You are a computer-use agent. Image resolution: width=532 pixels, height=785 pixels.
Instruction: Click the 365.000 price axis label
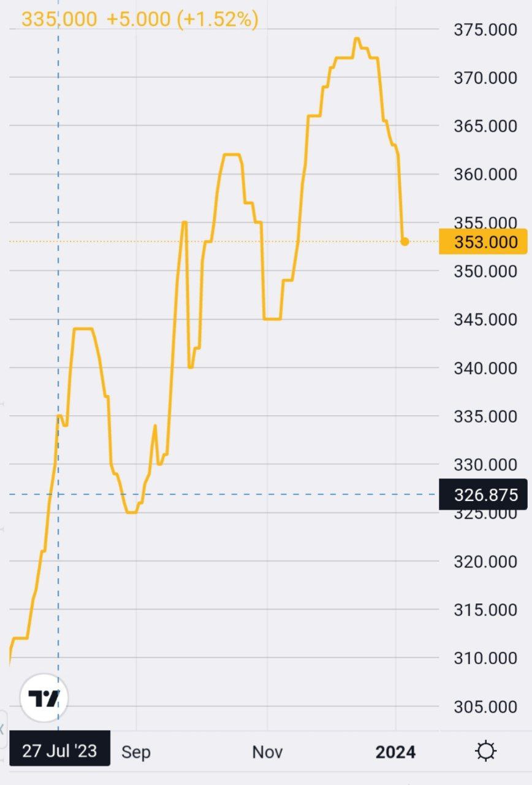pos(485,126)
